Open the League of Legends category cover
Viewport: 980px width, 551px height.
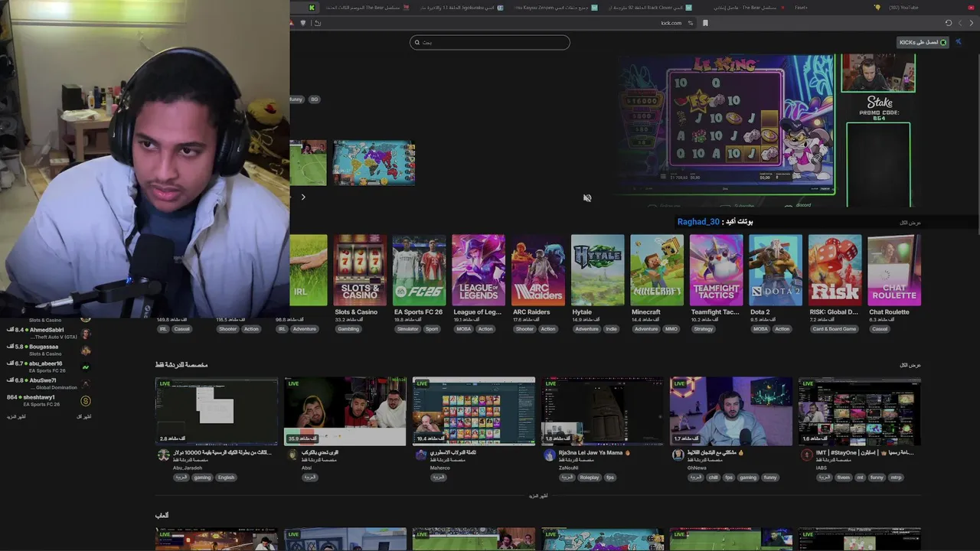(x=479, y=269)
